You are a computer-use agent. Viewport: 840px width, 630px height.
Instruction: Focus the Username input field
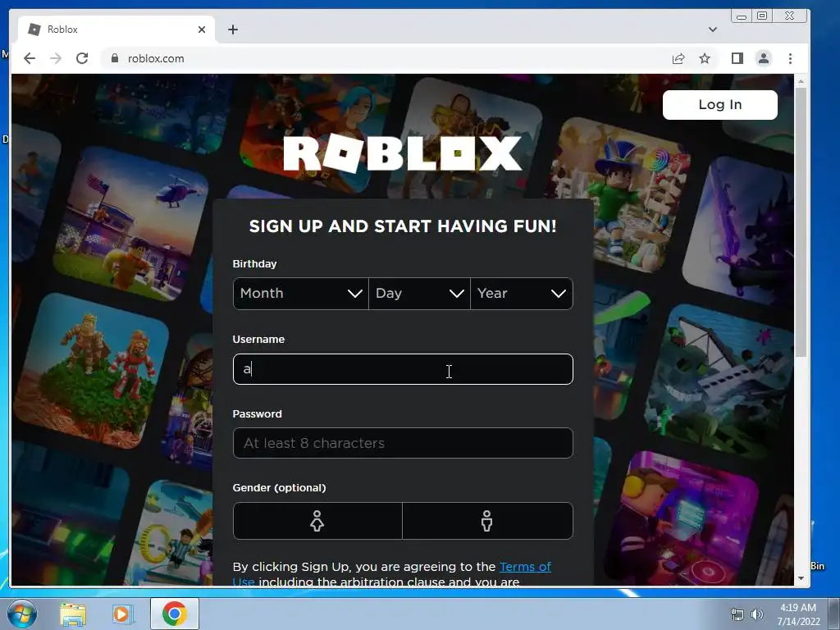tap(403, 369)
